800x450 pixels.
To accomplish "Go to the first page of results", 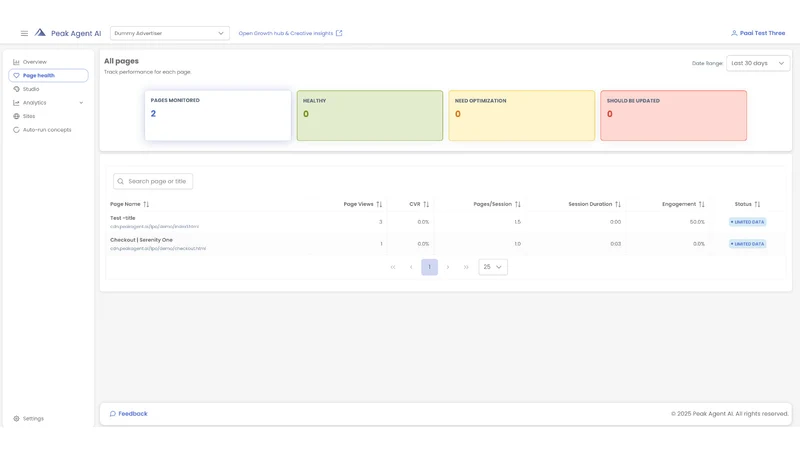I will [x=393, y=267].
